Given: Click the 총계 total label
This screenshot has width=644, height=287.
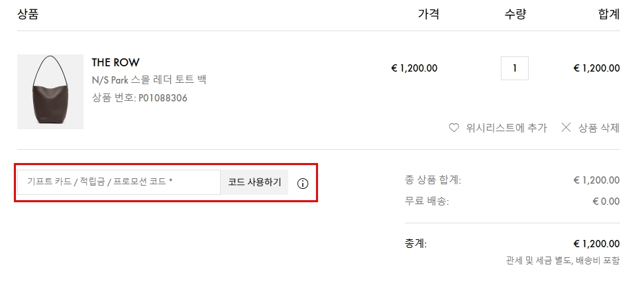Looking at the screenshot, I should point(415,243).
